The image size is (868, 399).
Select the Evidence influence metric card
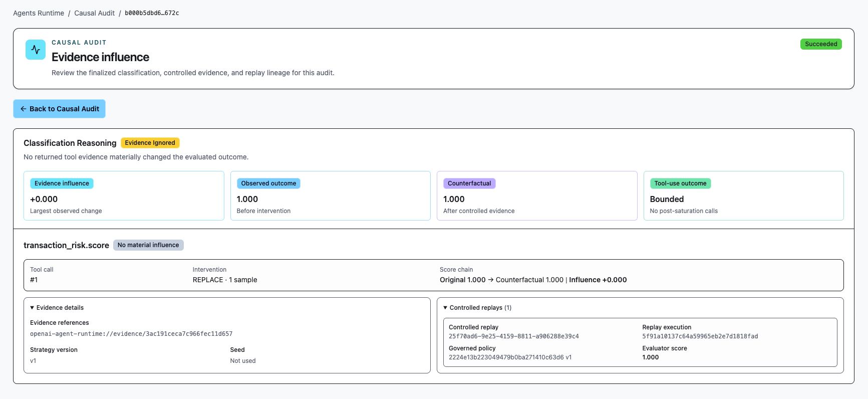click(x=124, y=195)
